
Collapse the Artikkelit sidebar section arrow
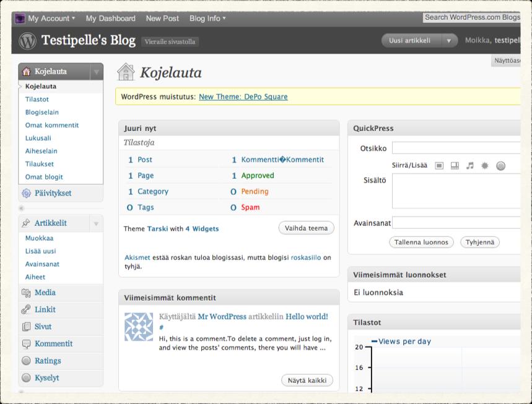[97, 223]
